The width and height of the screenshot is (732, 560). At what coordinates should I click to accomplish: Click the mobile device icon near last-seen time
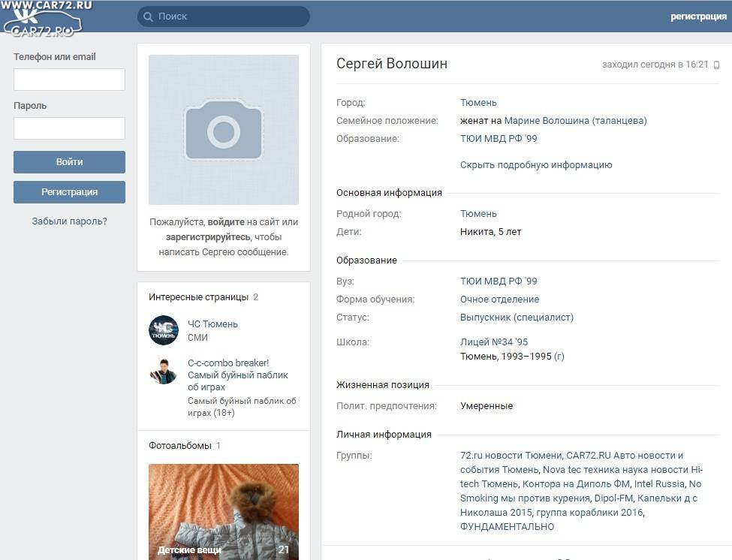coord(716,65)
